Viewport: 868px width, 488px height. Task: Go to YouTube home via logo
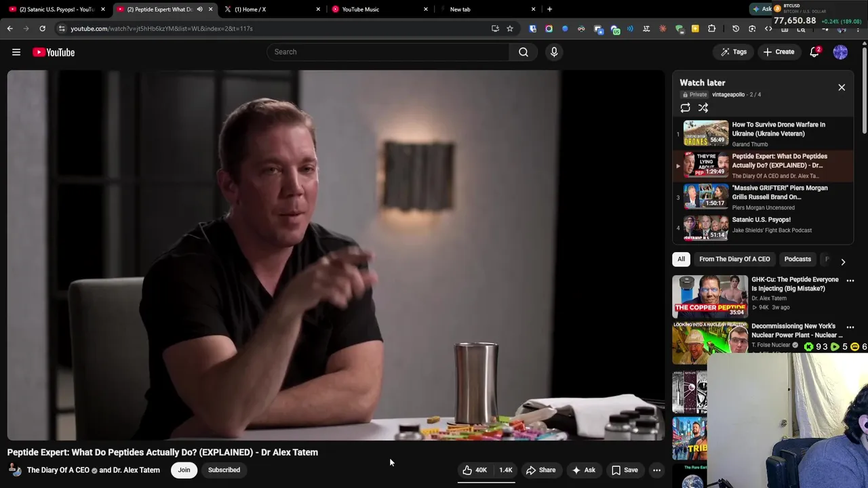(54, 52)
